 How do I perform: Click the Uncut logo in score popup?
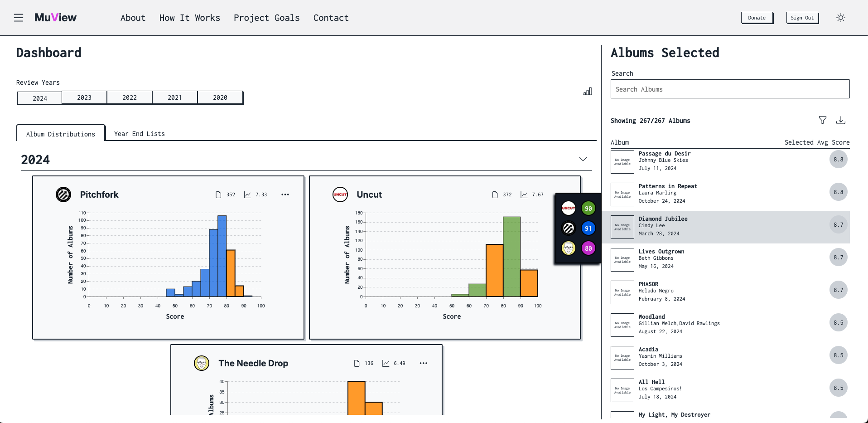pos(568,208)
